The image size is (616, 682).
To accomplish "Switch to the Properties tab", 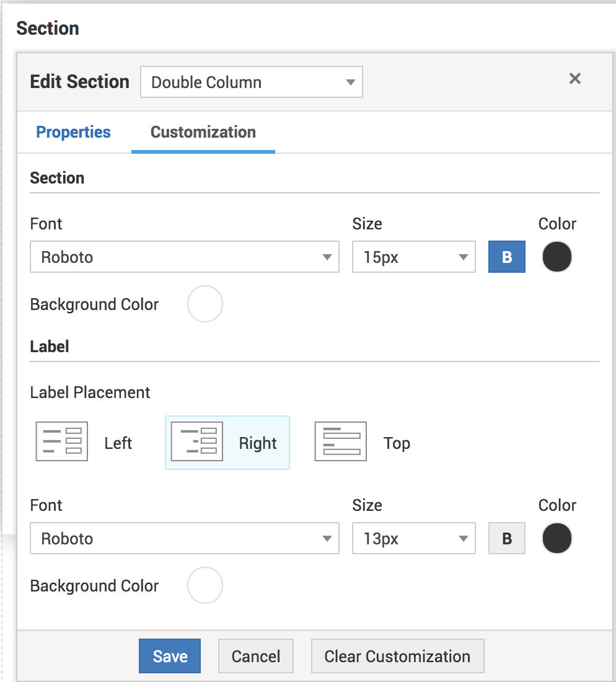I will [x=73, y=132].
